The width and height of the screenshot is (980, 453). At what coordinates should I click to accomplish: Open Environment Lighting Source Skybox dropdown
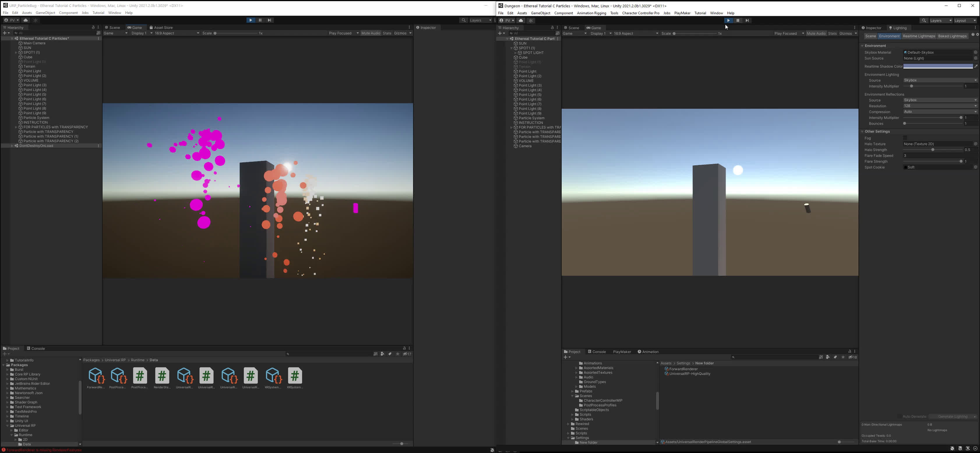tap(940, 80)
